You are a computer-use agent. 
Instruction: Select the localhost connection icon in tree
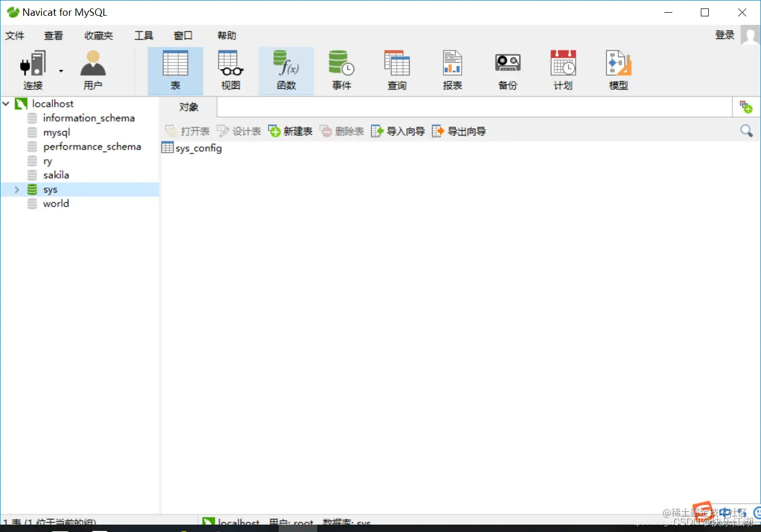click(x=21, y=103)
